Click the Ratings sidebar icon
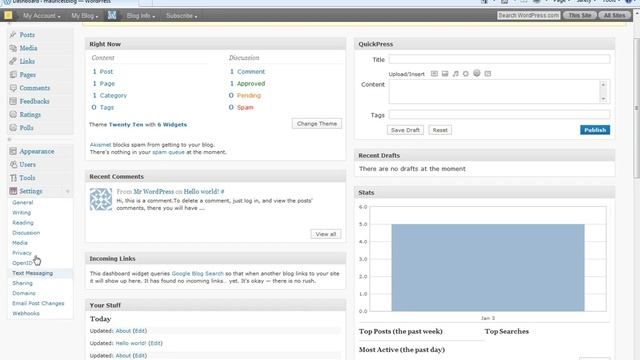The height and width of the screenshot is (360, 640). 13,115
